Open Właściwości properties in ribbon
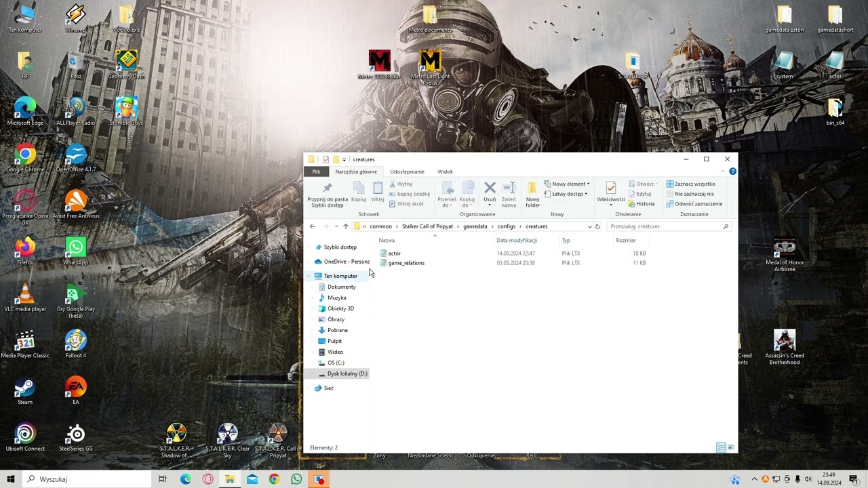868x488 pixels. [x=610, y=192]
